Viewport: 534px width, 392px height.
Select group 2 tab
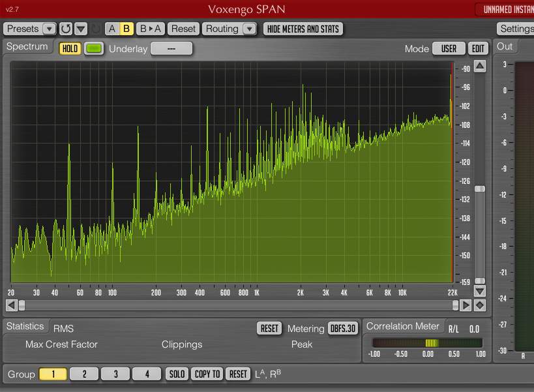pyautogui.click(x=85, y=374)
